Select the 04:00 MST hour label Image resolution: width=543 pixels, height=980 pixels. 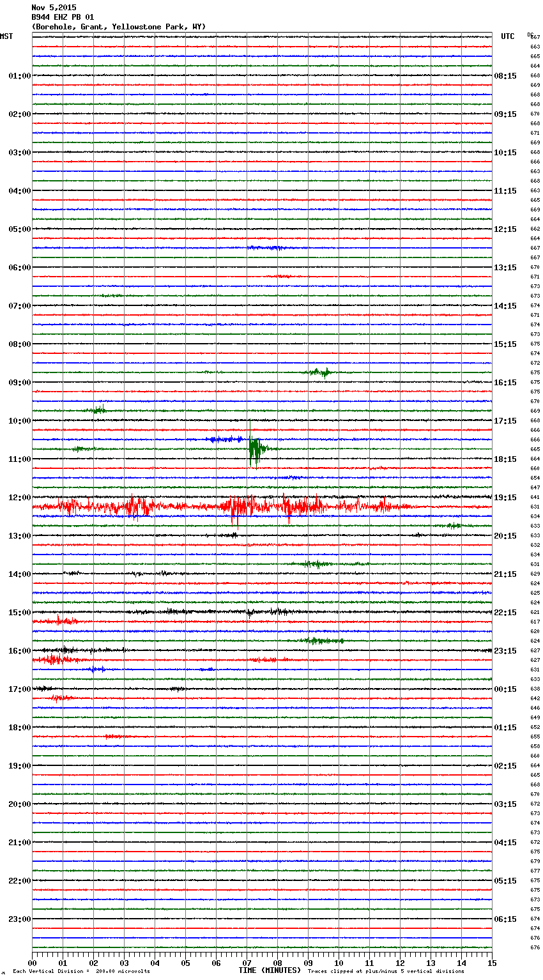click(x=19, y=191)
